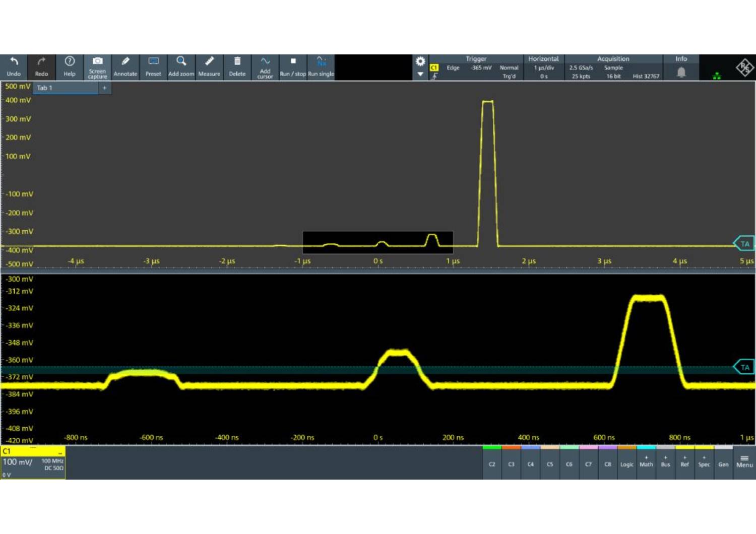Open the notification bell under Info
756x534 pixels.
[x=681, y=73]
